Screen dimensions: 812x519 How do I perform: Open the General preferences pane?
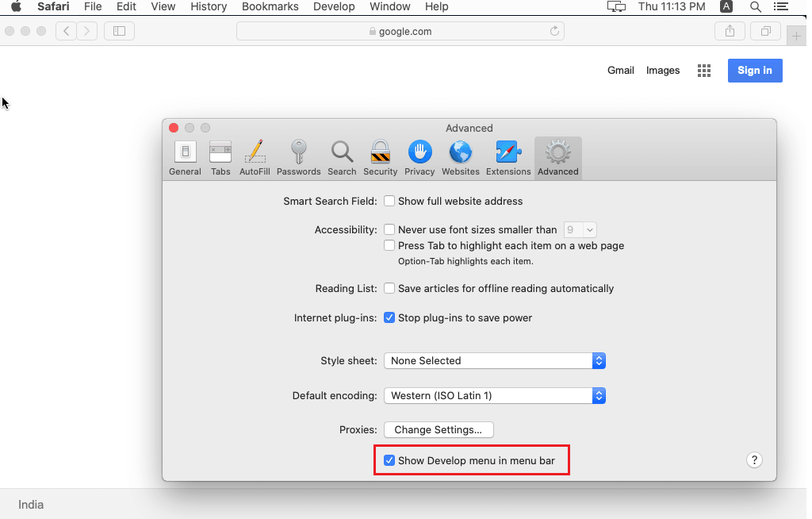pos(185,158)
